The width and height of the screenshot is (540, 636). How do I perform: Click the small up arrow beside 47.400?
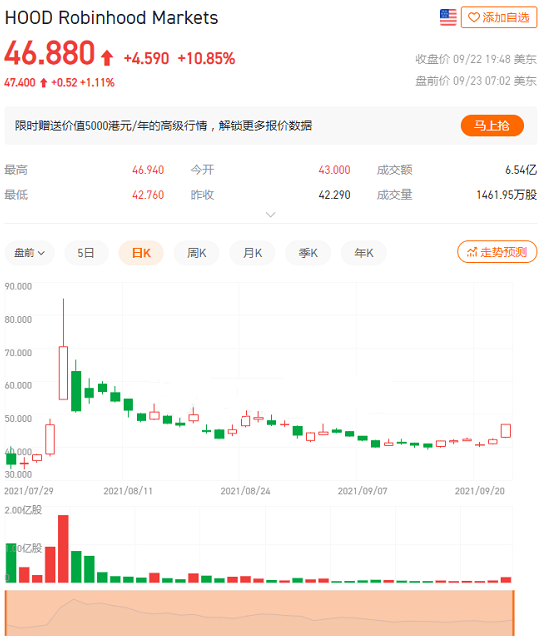[x=43, y=83]
